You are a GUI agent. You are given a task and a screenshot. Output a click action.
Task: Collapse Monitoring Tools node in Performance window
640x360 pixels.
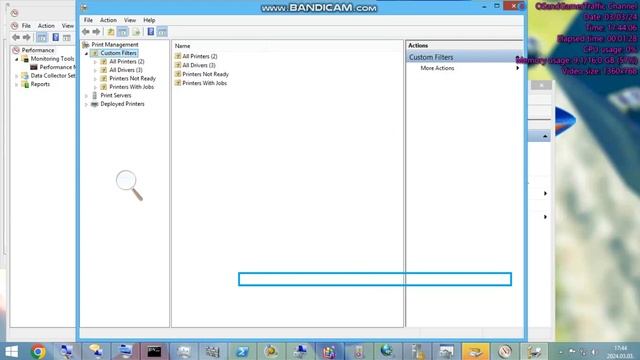pyautogui.click(x=17, y=59)
